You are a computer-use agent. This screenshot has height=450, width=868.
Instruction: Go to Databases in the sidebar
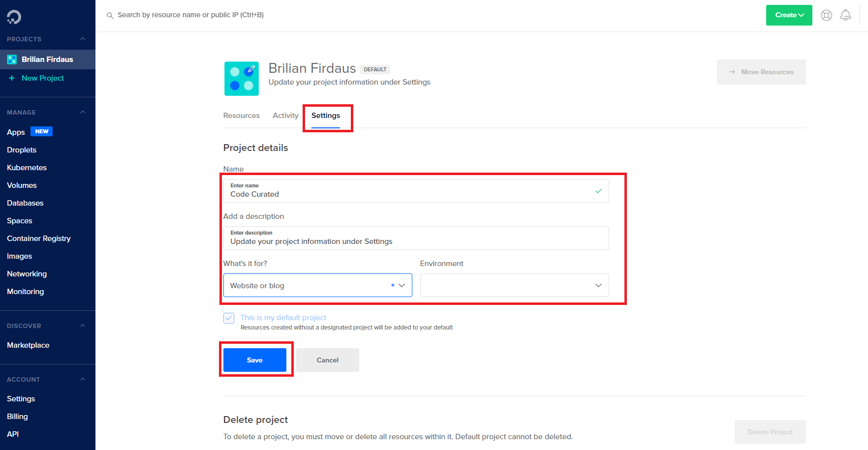click(x=25, y=203)
